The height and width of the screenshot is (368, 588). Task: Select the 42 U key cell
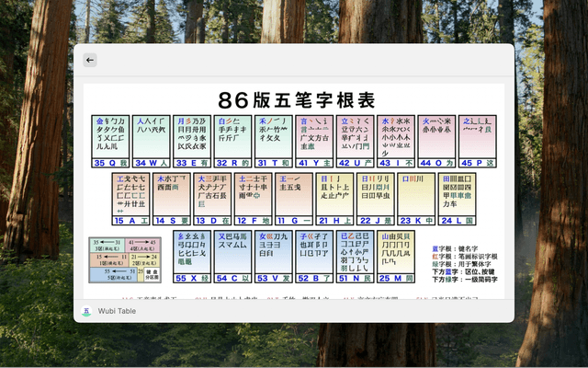click(355, 141)
